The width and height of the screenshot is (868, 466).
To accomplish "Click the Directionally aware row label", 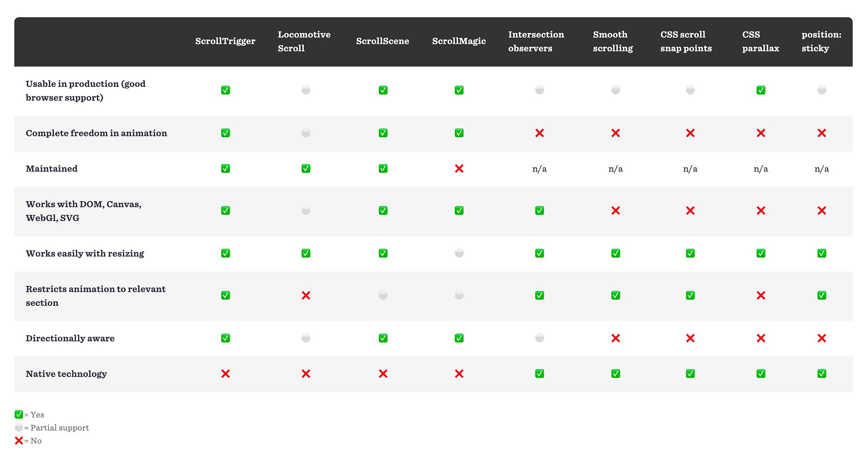I will click(x=70, y=338).
